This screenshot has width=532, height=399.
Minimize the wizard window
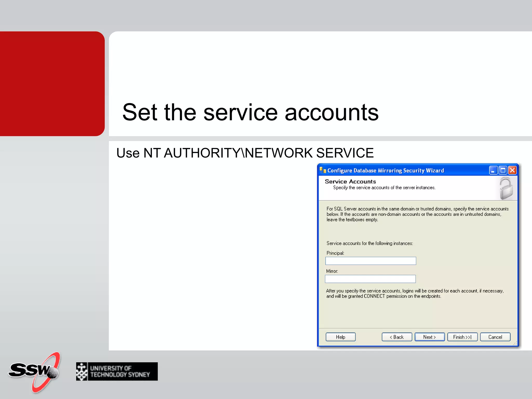[493, 170]
